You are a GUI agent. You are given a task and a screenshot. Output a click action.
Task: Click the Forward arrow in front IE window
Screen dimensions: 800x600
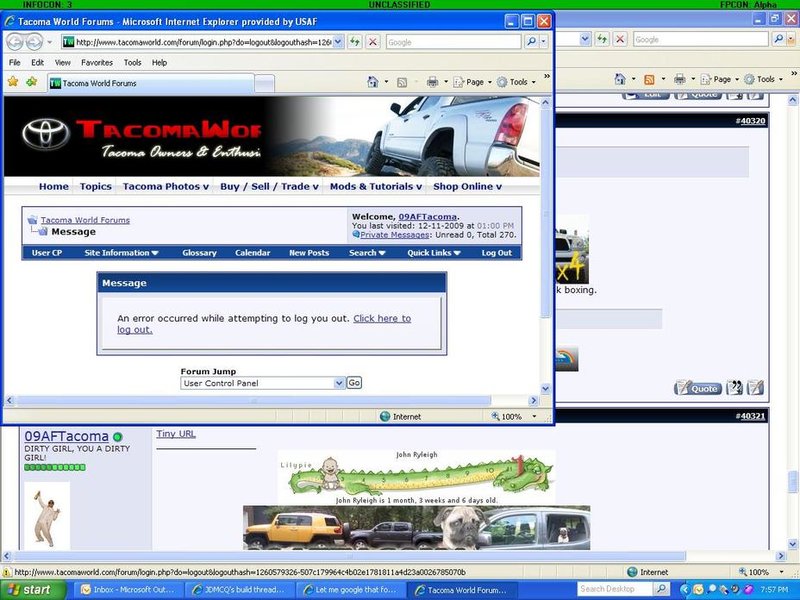pyautogui.click(x=34, y=42)
